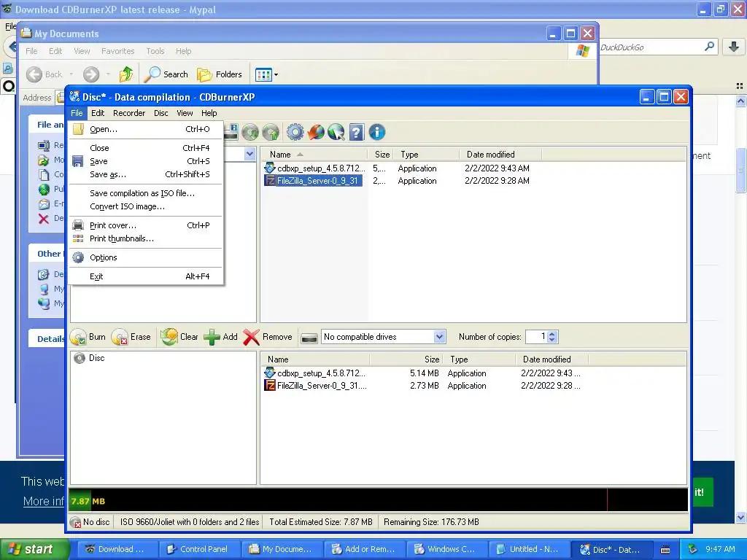Open the Disc menu
This screenshot has width=747, height=560.
(161, 113)
